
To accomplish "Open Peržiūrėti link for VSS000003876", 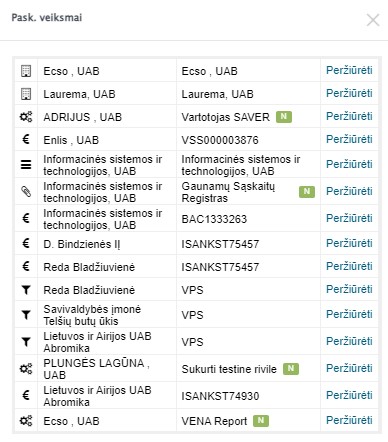I will [x=349, y=139].
